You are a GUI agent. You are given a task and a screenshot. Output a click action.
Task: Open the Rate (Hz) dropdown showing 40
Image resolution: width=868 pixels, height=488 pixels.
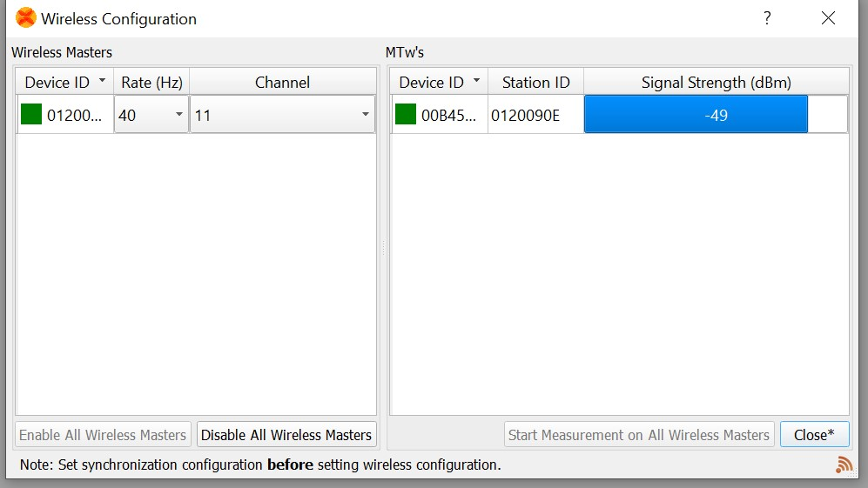click(151, 115)
